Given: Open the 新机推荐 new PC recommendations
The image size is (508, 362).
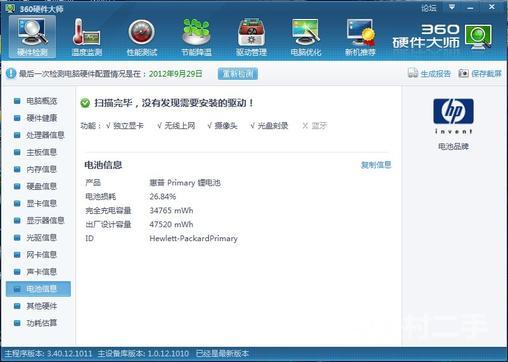Looking at the screenshot, I should [x=360, y=37].
